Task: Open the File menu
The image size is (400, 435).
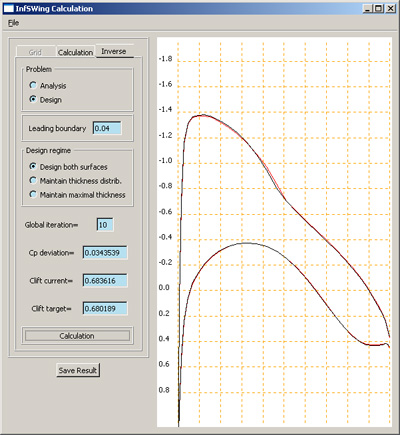Action: coord(13,23)
